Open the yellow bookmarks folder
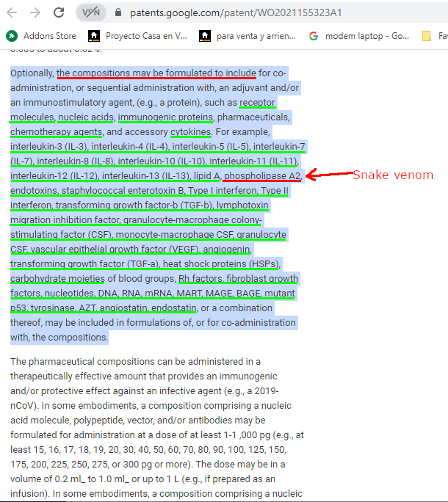The image size is (448, 502). pyautogui.click(x=427, y=35)
